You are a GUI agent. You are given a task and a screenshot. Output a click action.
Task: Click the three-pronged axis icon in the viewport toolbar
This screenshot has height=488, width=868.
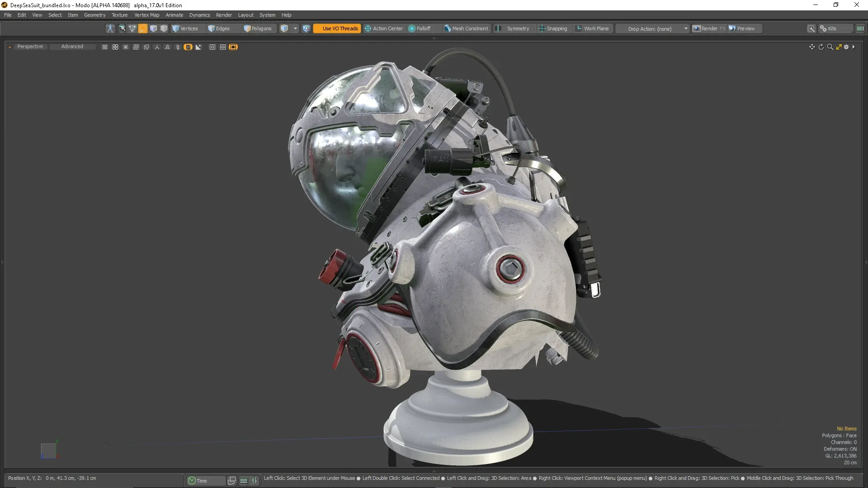[157, 47]
